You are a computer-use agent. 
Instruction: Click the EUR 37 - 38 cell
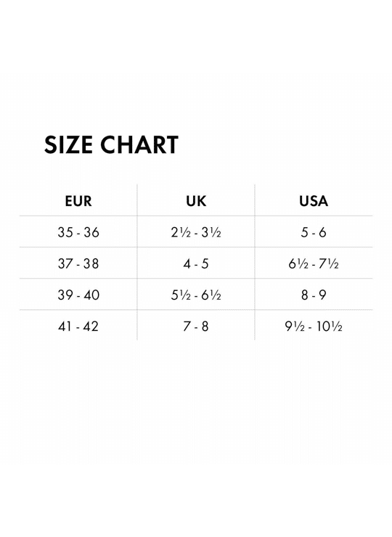point(78,263)
